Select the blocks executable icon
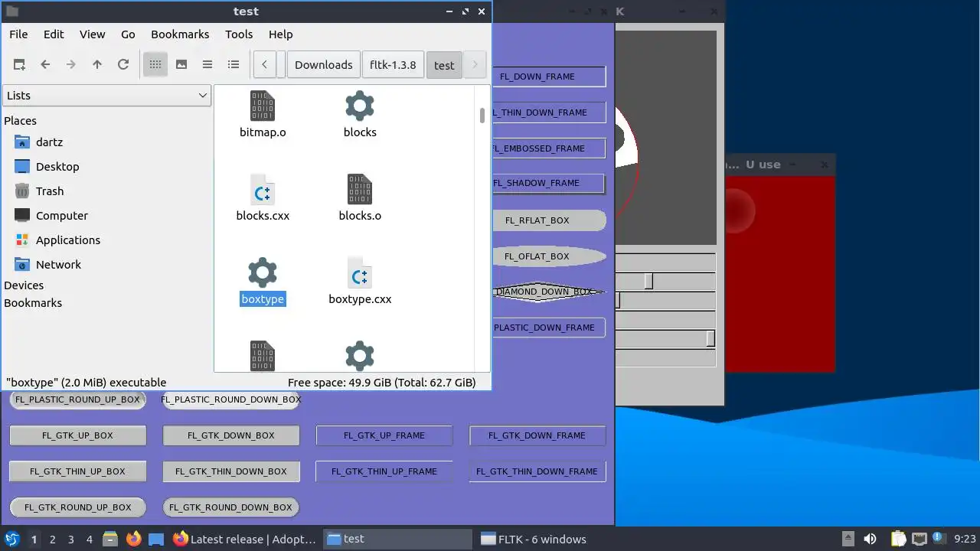 (x=360, y=106)
